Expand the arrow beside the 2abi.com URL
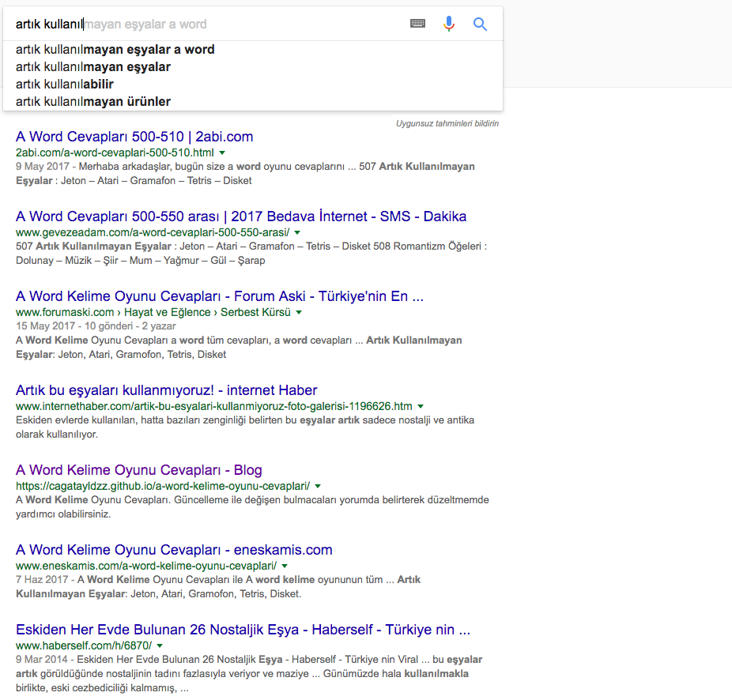 (222, 152)
